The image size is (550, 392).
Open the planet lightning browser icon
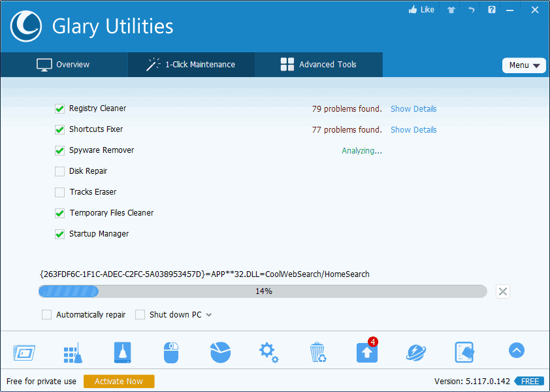[x=416, y=352]
